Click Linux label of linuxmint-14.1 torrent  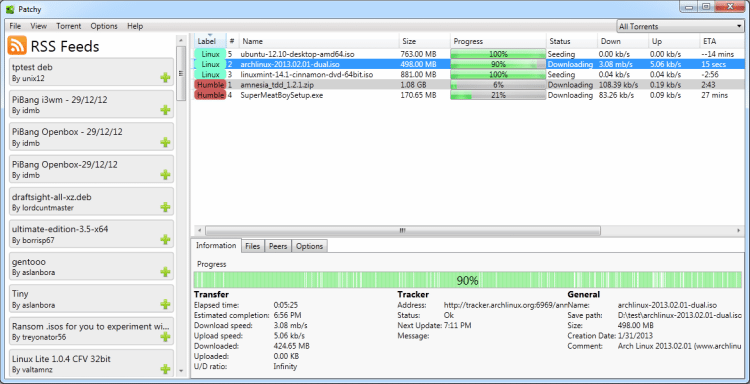click(x=210, y=75)
